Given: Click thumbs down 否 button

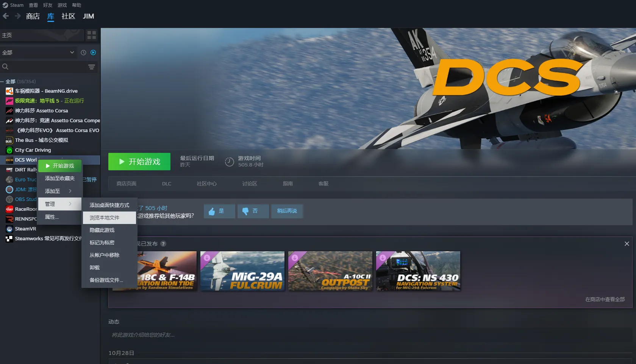Looking at the screenshot, I should [x=253, y=211].
